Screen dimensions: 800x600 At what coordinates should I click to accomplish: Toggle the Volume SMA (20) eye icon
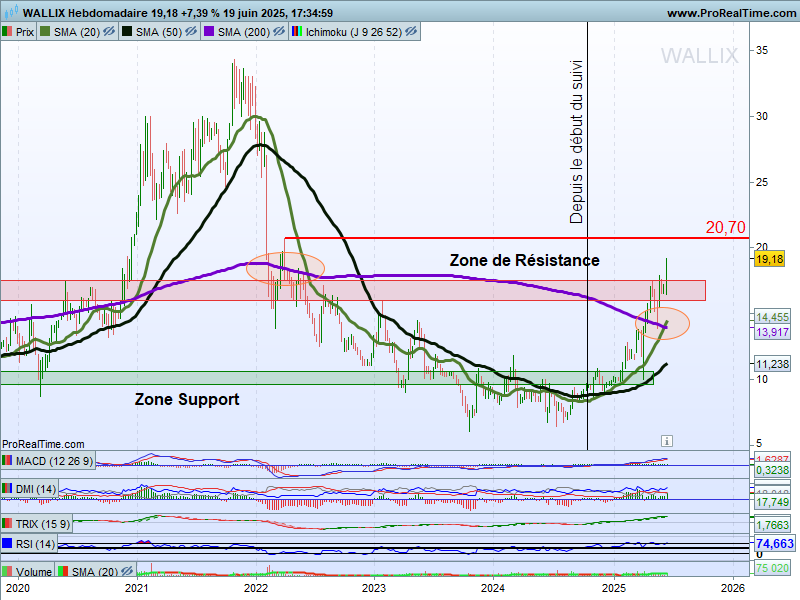127,571
